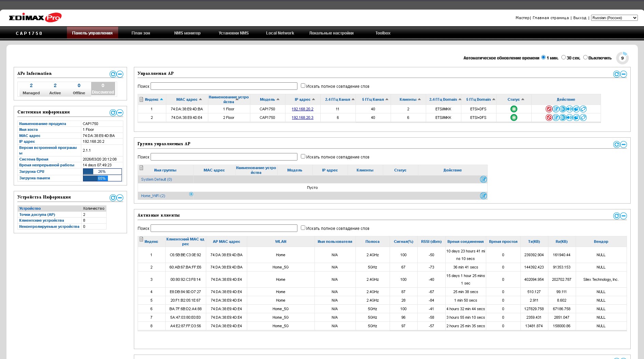Open the 192.168.20.3 IP address link

pyautogui.click(x=302, y=118)
